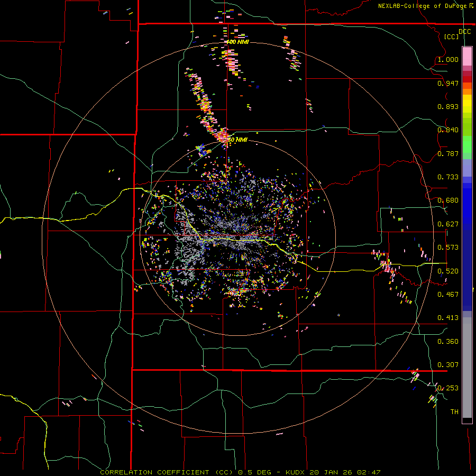Select the 0.413 scale value
This screenshot has width=476, height=476.
coord(448,318)
